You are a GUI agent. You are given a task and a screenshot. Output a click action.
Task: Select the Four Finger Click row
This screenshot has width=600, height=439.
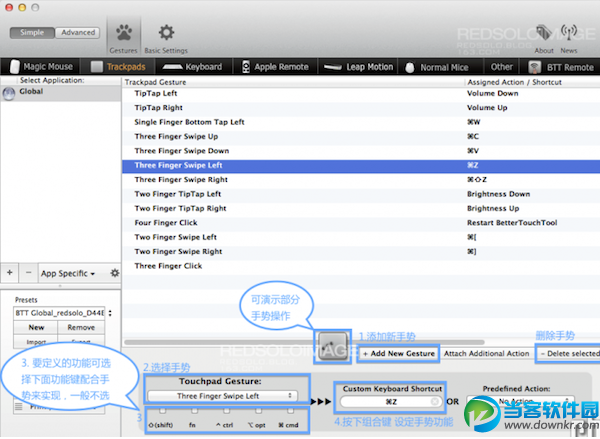tap(361, 223)
